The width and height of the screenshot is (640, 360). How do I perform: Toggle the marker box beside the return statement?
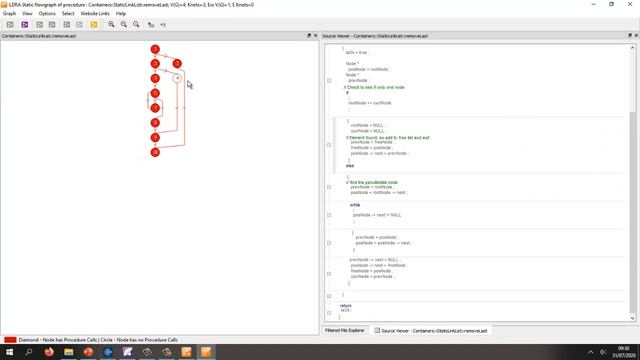329,313
